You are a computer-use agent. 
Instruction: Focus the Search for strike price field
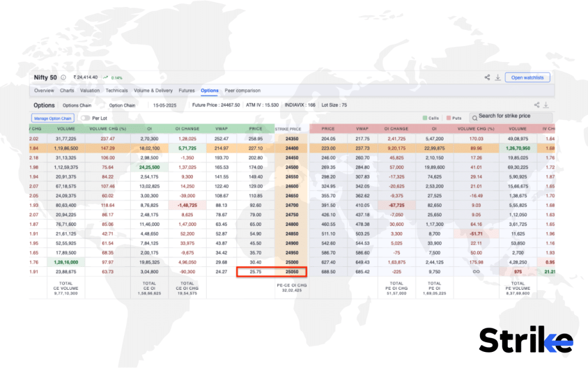point(510,117)
